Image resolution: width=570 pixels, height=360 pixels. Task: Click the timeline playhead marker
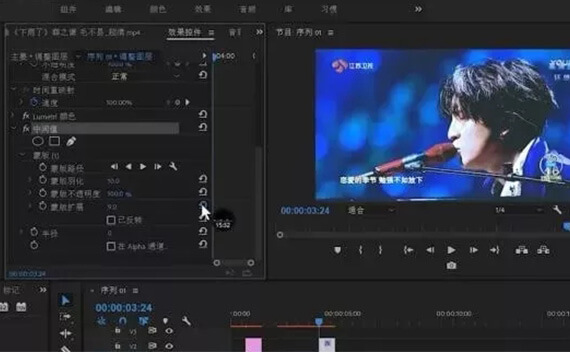[319, 321]
